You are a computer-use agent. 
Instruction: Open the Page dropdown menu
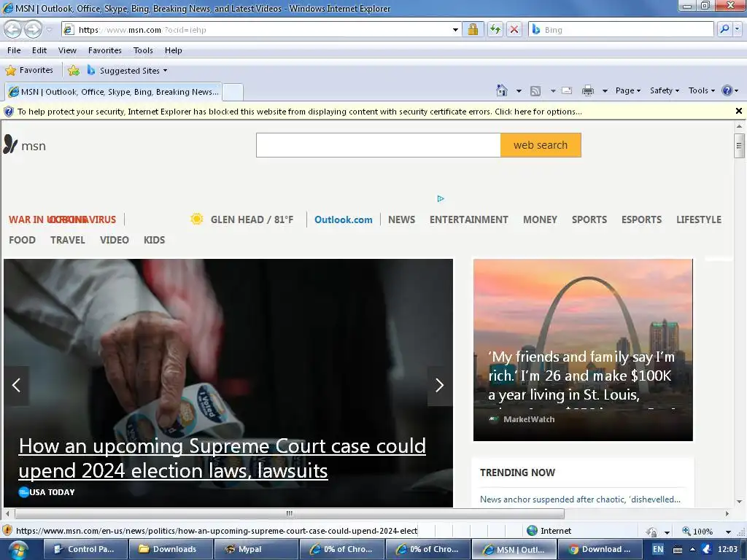pos(628,90)
